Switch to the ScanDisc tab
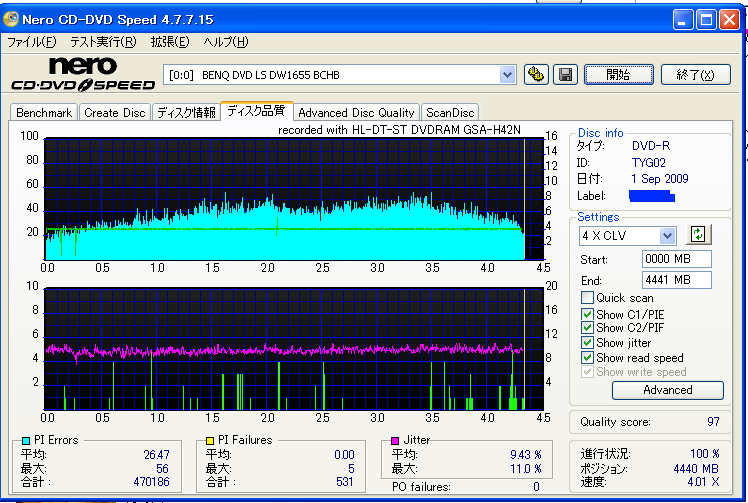The height and width of the screenshot is (503, 748). pos(450,113)
